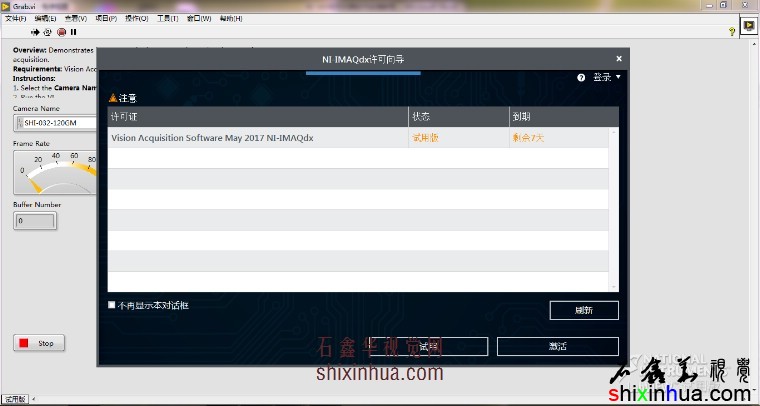Click the help icon in license wizard
Screen dimensions: 760x406
click(x=581, y=77)
